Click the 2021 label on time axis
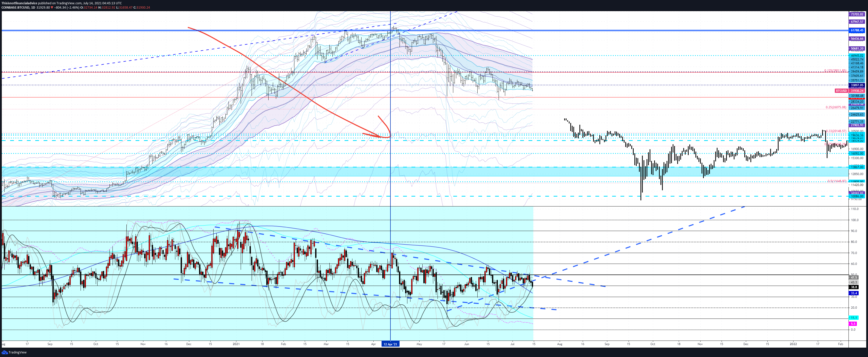This screenshot has width=868, height=357. 236,344
